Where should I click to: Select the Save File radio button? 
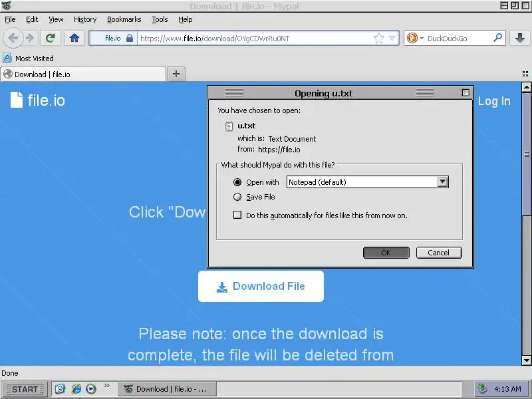pyautogui.click(x=237, y=197)
